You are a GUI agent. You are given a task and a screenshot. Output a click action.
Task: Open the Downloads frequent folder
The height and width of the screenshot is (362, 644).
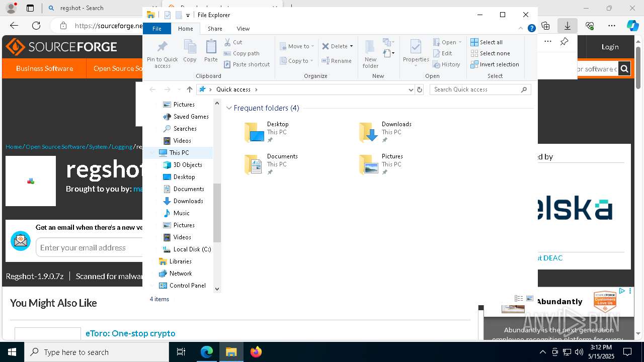[x=386, y=132]
